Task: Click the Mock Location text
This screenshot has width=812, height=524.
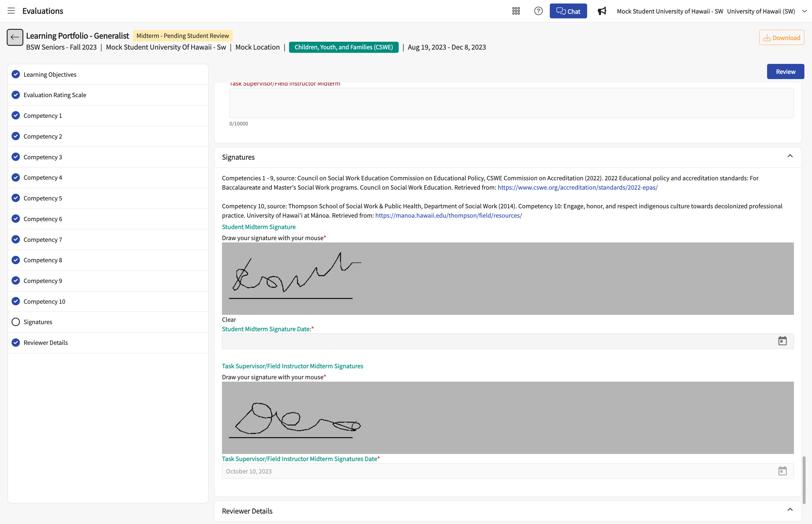Action: pyautogui.click(x=258, y=47)
